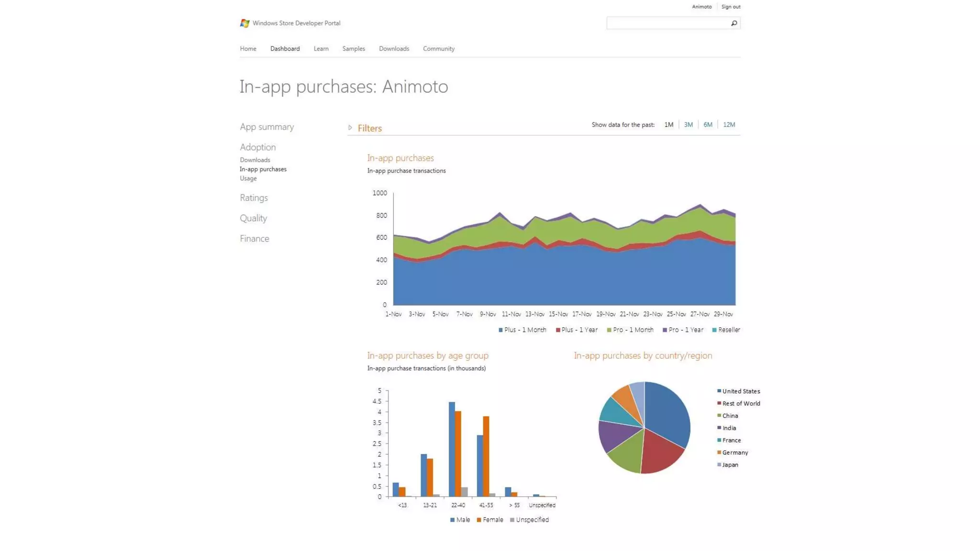
Task: Expand the Ratings sidebar section
Action: coord(254,198)
